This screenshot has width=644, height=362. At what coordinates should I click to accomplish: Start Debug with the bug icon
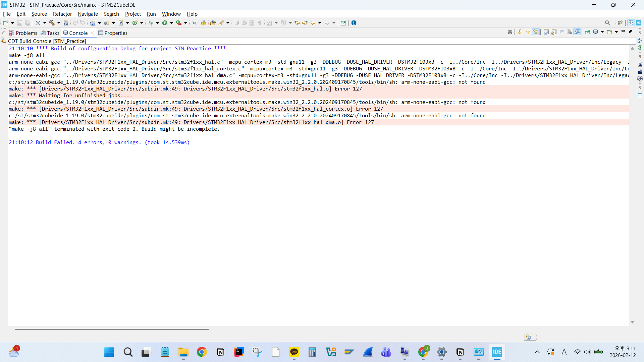(x=151, y=23)
